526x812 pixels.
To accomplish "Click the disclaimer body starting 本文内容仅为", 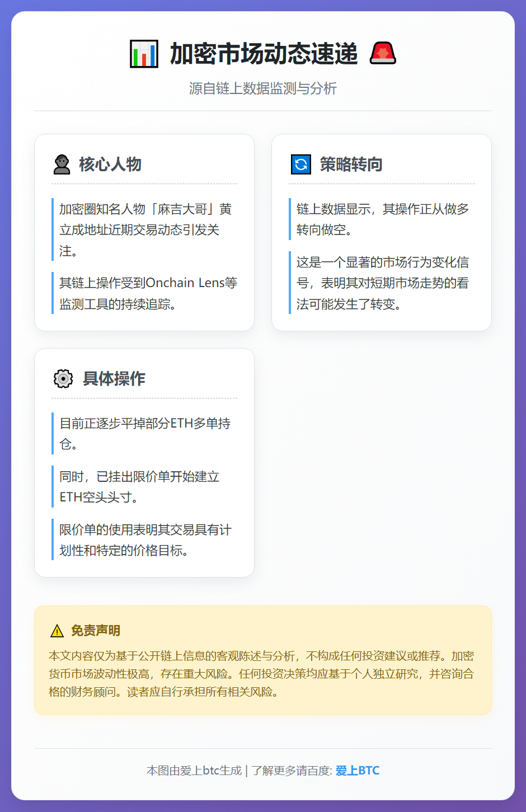I will pyautogui.click(x=262, y=674).
